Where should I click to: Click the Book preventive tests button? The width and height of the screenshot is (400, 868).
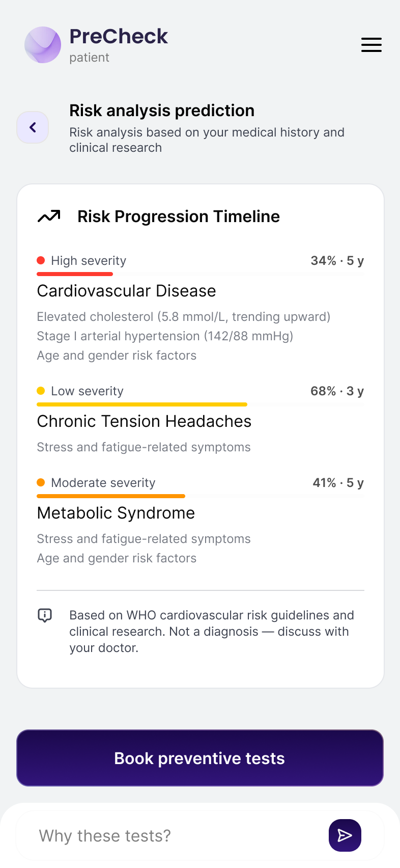pyautogui.click(x=200, y=758)
